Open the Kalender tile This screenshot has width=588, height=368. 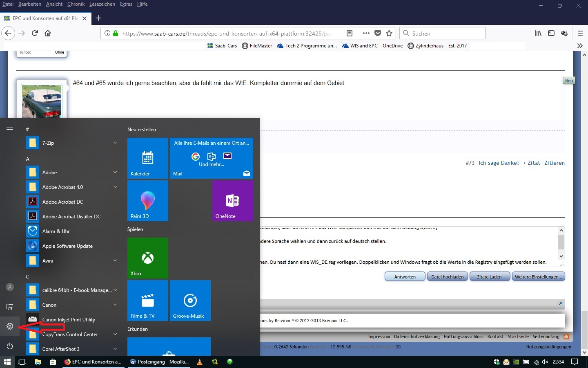[x=148, y=158]
